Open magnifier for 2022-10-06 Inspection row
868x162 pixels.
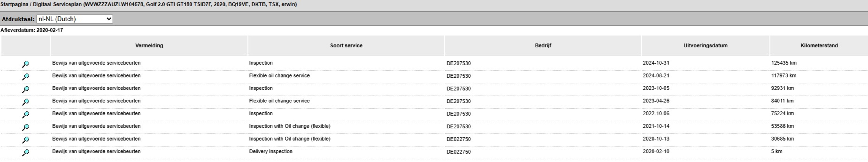coord(26,115)
